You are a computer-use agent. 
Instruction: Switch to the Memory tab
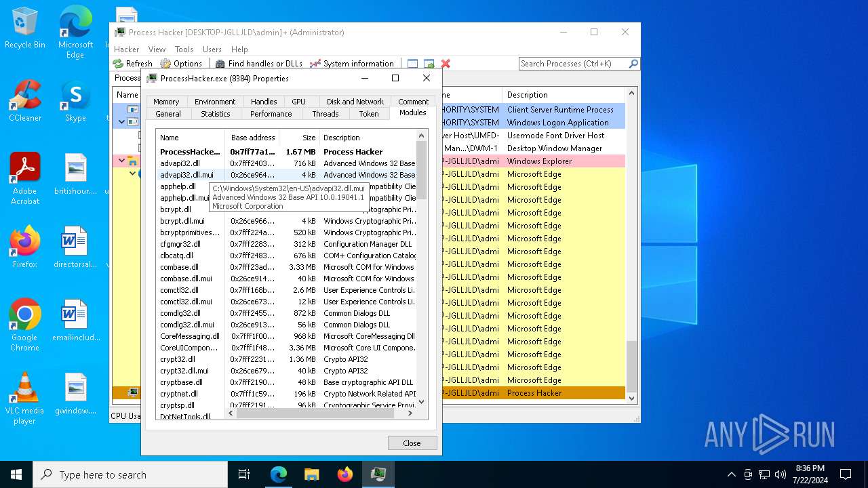pos(166,102)
